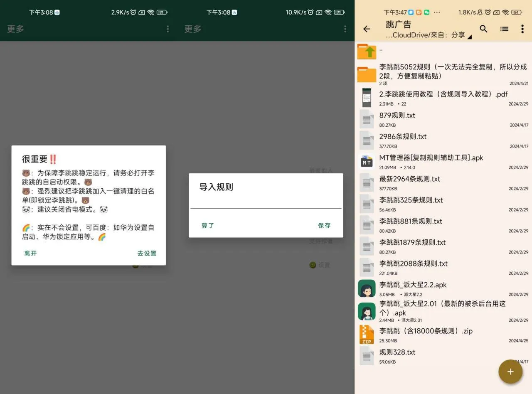This screenshot has width=532, height=394.
Task: Tap 保存 in the 导入规则 dialog
Action: (324, 225)
